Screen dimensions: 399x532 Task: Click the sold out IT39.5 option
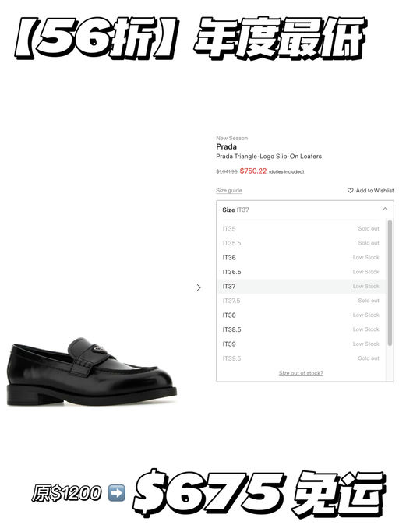click(301, 358)
